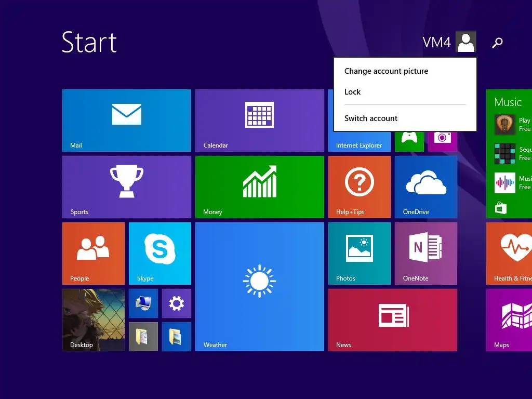The height and width of the screenshot is (399, 532).
Task: Launch the Internet Explorer tile
Action: [x=360, y=141]
